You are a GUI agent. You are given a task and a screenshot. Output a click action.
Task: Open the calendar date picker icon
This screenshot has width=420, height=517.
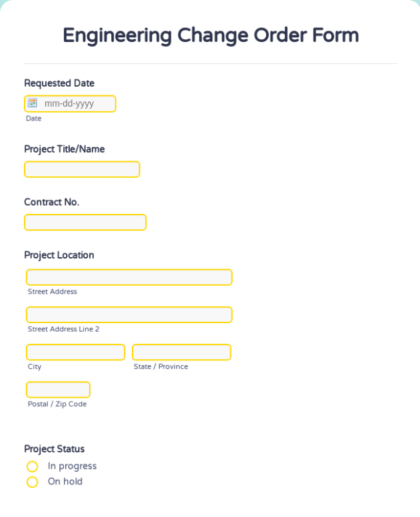33,103
